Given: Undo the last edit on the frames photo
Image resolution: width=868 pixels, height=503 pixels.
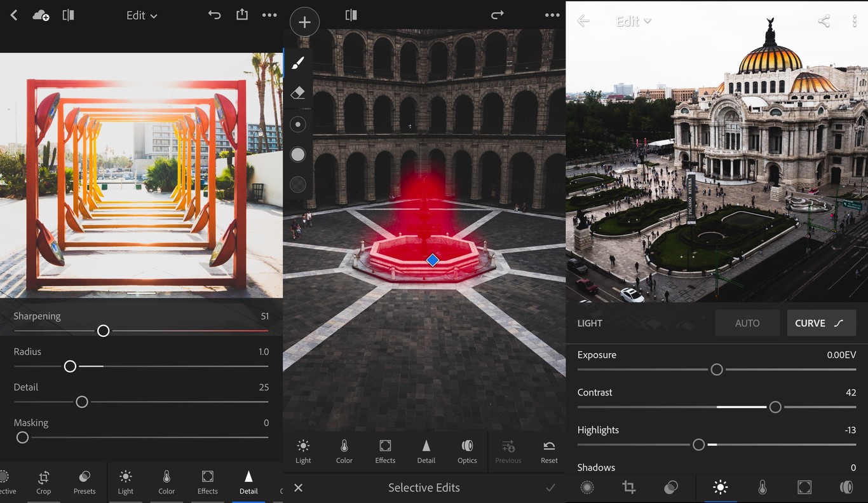Looking at the screenshot, I should coord(215,15).
